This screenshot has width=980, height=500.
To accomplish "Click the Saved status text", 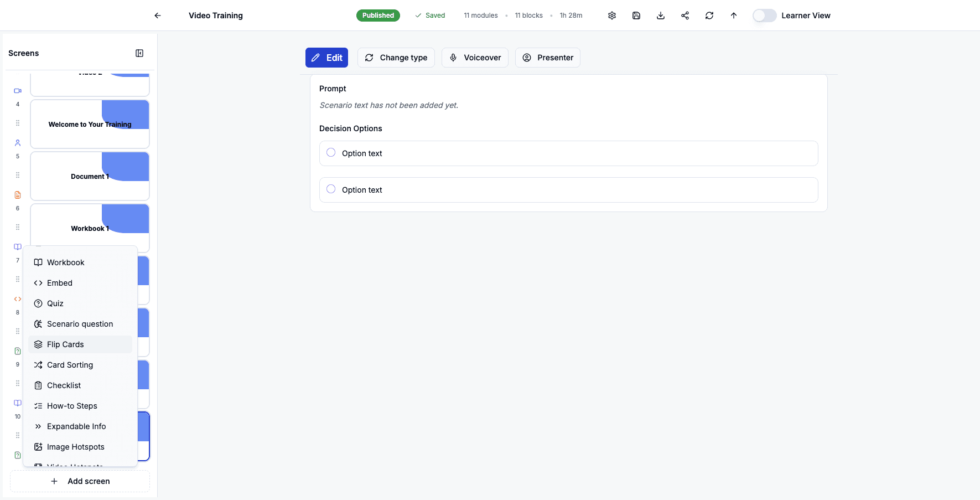I will tap(435, 16).
